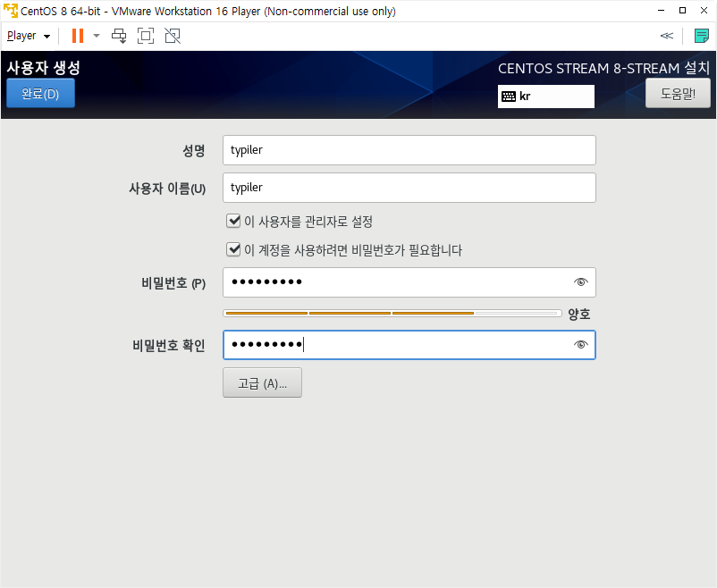The height and width of the screenshot is (588, 717).
Task: Click the 비밀번호 확인 confirm field
Action: [409, 345]
